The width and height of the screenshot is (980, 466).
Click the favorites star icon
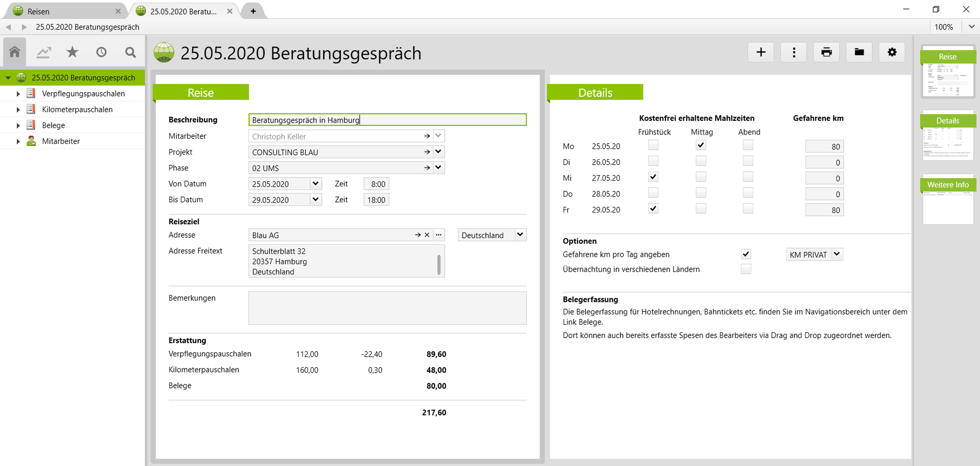[x=72, y=52]
